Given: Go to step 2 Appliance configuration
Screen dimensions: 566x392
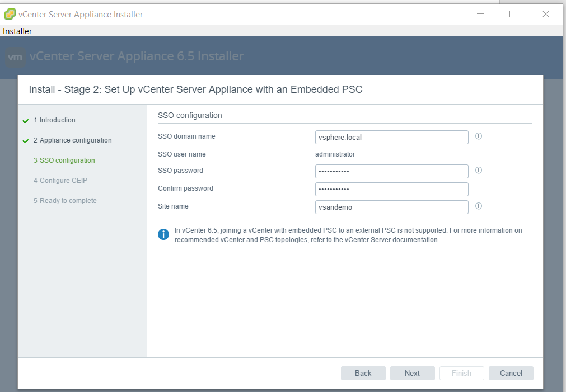Looking at the screenshot, I should pos(73,140).
